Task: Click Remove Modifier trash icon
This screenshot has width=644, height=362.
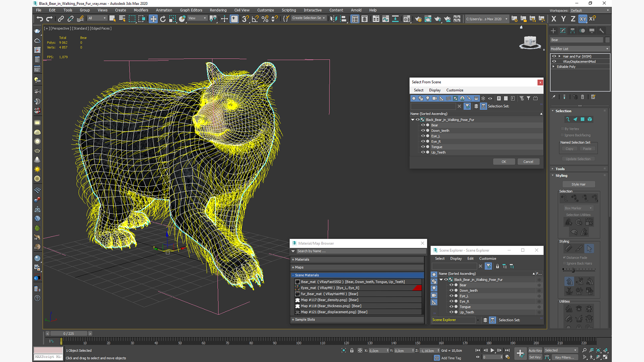Action: (583, 97)
